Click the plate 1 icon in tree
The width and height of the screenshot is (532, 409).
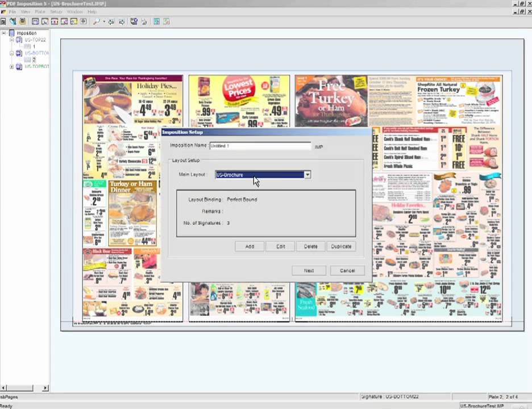coord(27,46)
